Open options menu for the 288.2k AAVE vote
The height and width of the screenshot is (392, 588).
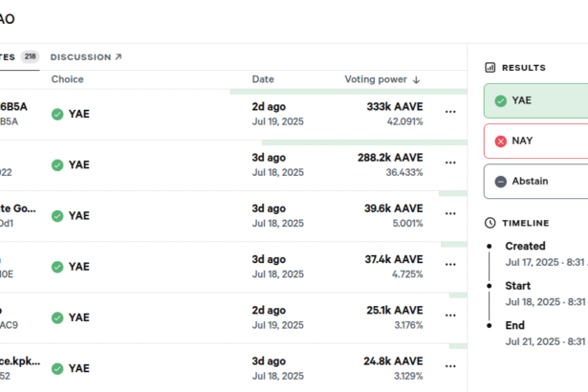click(450, 163)
